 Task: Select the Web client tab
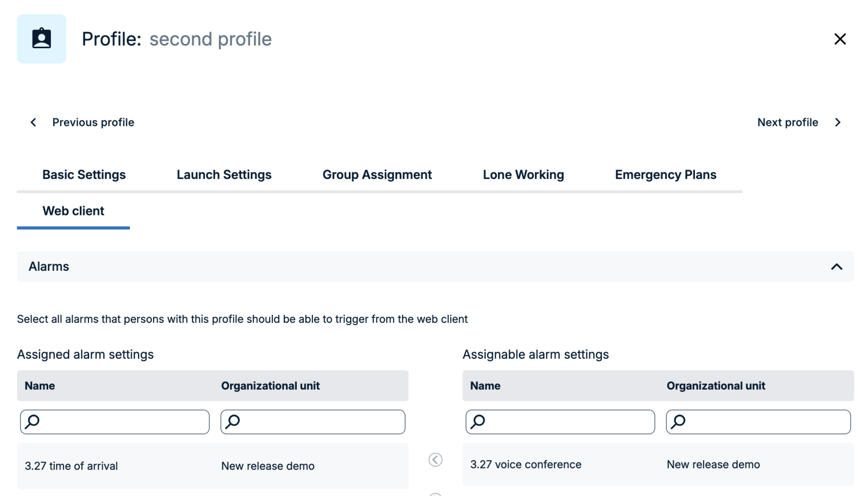73,211
